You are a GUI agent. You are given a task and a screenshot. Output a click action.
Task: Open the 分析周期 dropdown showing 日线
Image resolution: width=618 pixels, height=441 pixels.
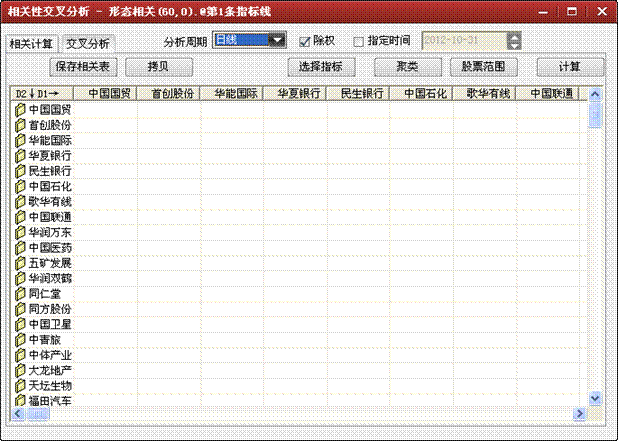[249, 40]
